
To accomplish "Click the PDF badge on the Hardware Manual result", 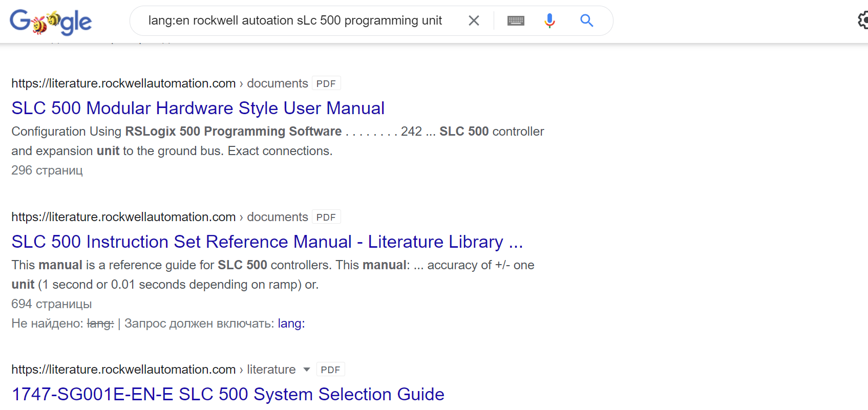I will click(x=326, y=83).
